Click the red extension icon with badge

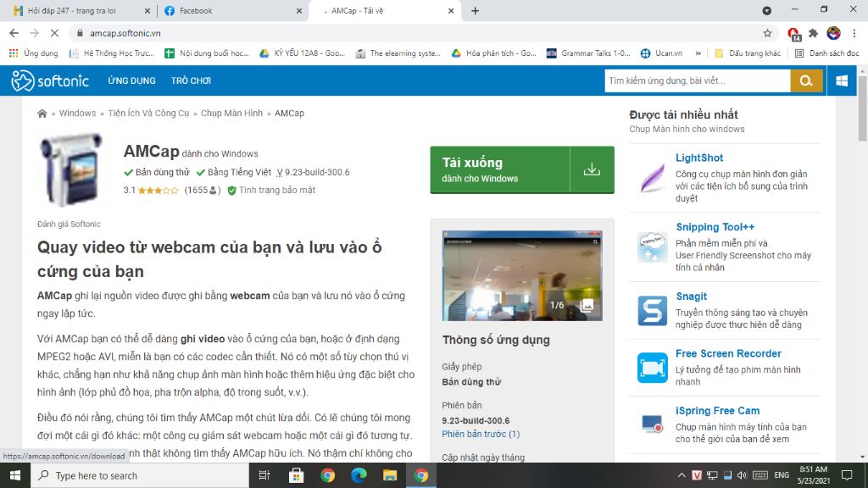coord(793,34)
